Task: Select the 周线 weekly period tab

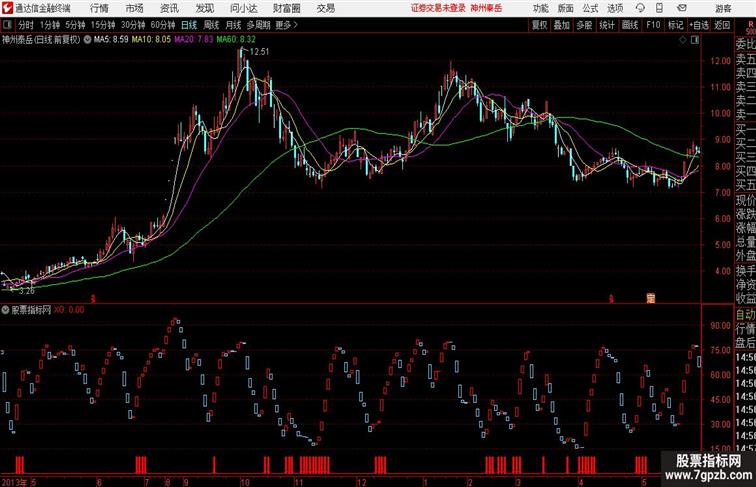Action: click(x=211, y=25)
